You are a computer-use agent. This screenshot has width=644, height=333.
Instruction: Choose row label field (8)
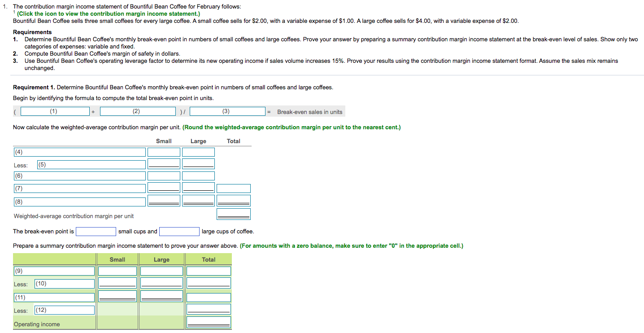[79, 202]
